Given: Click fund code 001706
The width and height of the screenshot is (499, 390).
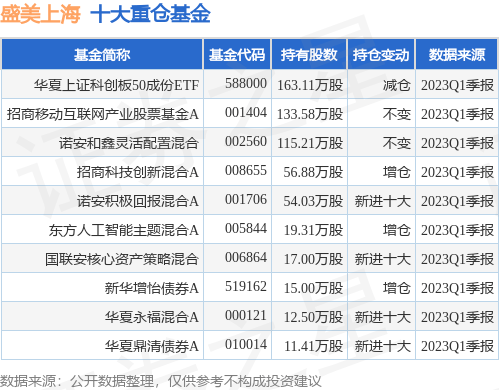Looking at the screenshot, I should 246,200.
